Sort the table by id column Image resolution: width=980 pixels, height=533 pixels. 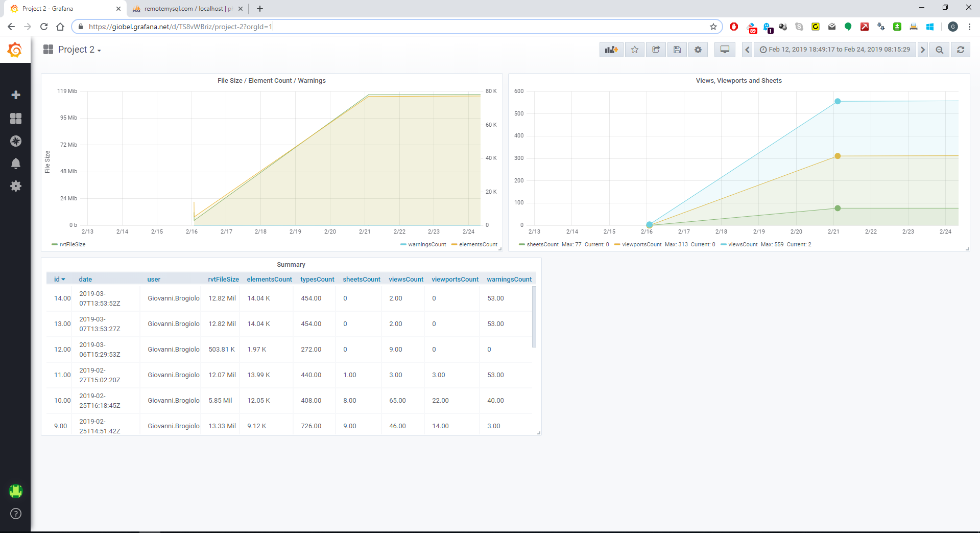(60, 280)
